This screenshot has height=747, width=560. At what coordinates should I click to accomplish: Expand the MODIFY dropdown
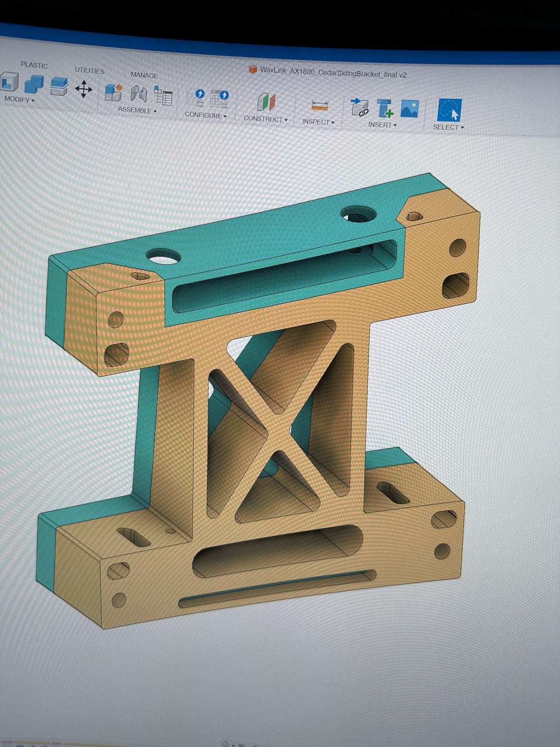[x=19, y=99]
